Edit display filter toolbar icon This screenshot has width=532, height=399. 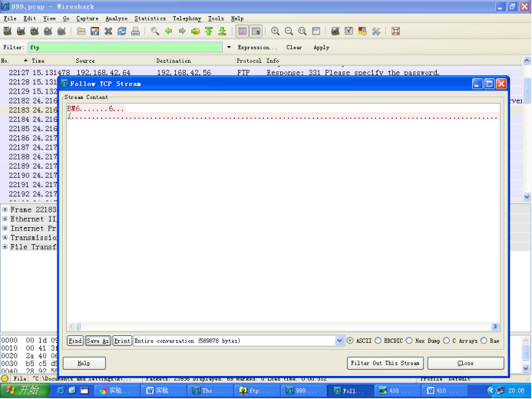349,31
